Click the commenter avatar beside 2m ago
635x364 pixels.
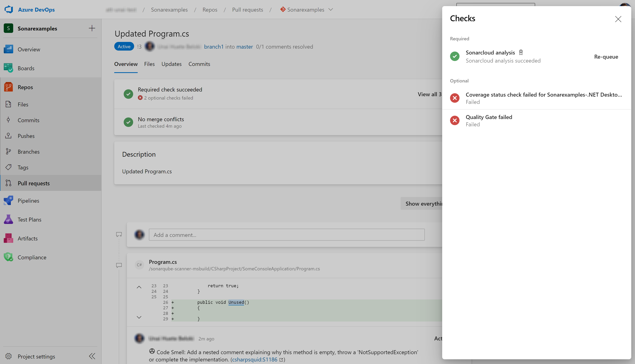(139, 338)
